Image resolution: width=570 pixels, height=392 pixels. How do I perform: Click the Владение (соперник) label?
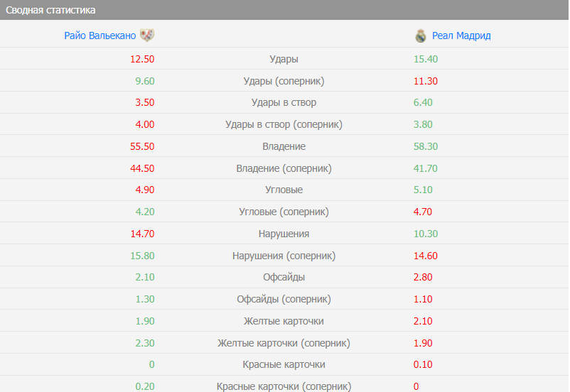click(x=284, y=168)
